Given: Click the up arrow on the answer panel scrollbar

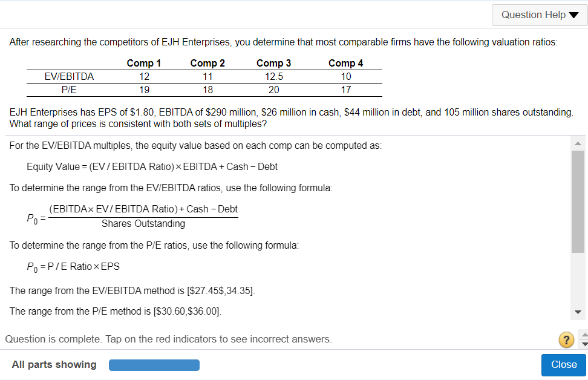Looking at the screenshot, I should (578, 143).
